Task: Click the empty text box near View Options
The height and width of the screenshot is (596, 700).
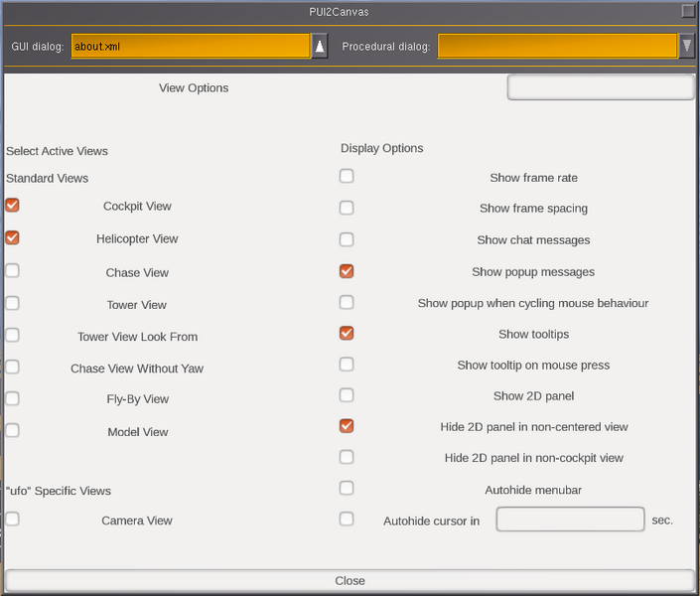Action: (601, 87)
